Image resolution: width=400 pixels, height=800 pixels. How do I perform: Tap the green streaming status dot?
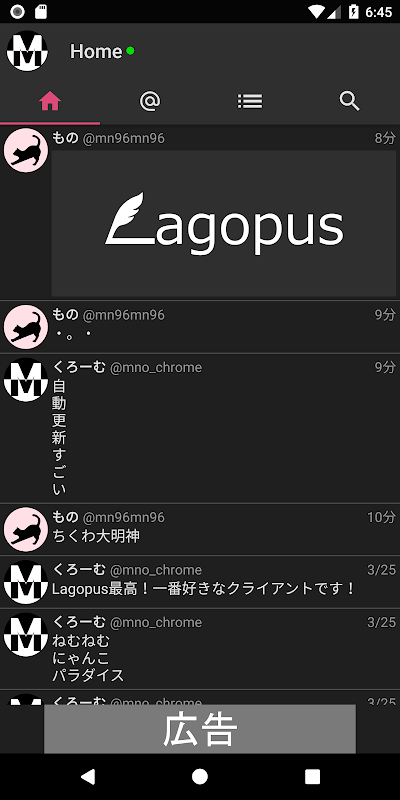(130, 51)
